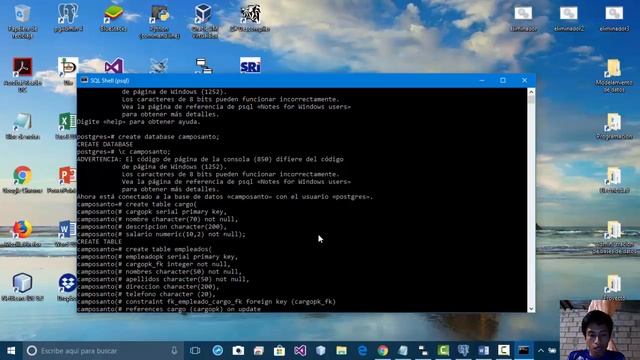Image resolution: width=640 pixels, height=360 pixels.
Task: Click the SQL Shell scrollbar up arrow
Action: [x=531, y=92]
